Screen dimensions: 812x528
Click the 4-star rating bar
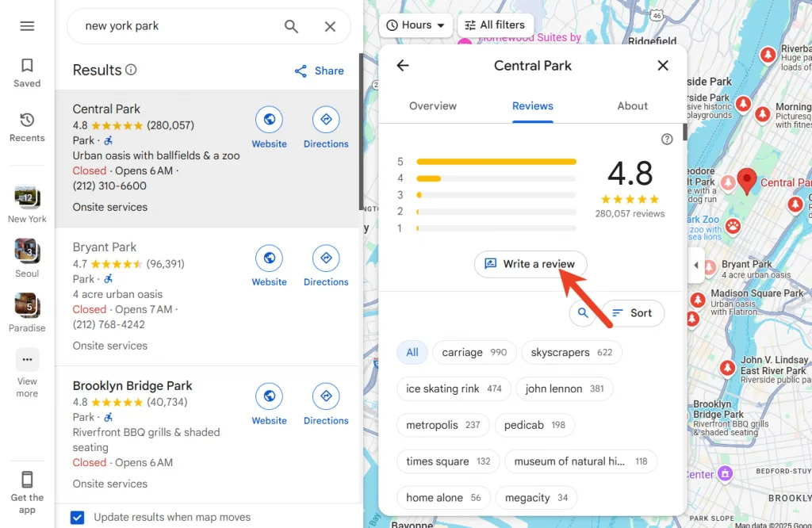496,178
